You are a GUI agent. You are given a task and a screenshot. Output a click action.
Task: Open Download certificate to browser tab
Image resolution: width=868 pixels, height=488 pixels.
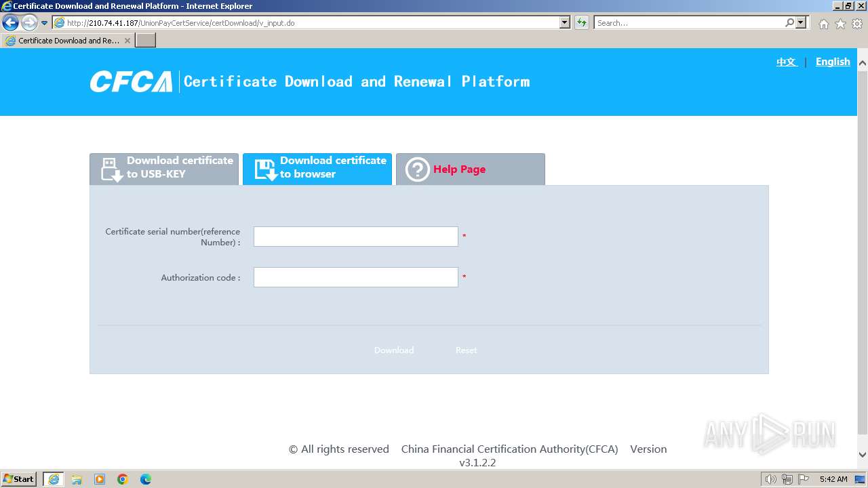pyautogui.click(x=317, y=169)
